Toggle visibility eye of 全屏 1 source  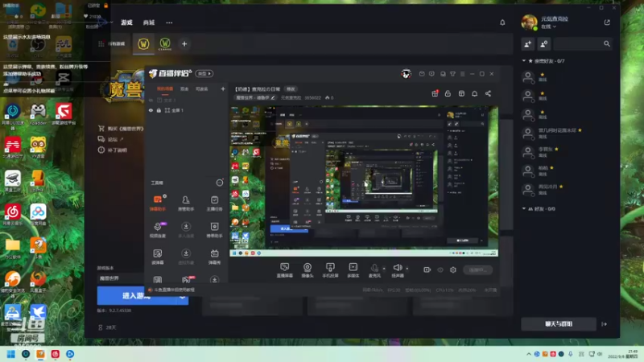point(151,110)
